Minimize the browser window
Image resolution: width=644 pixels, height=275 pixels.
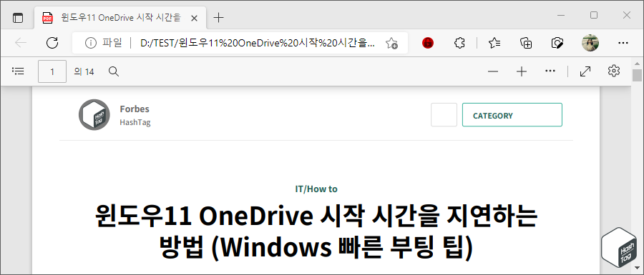[561, 16]
